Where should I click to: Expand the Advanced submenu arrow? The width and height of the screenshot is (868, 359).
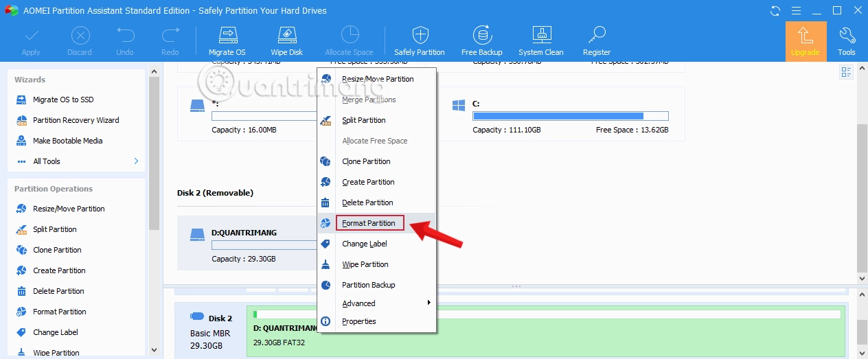pyautogui.click(x=429, y=303)
